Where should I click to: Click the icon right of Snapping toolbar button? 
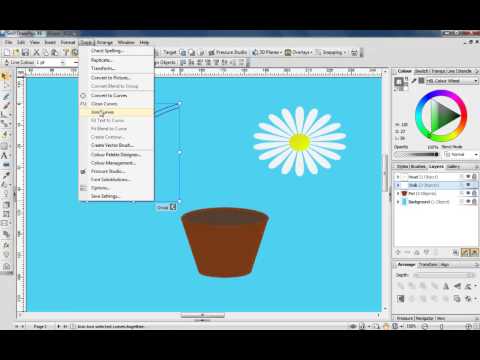click(x=354, y=52)
